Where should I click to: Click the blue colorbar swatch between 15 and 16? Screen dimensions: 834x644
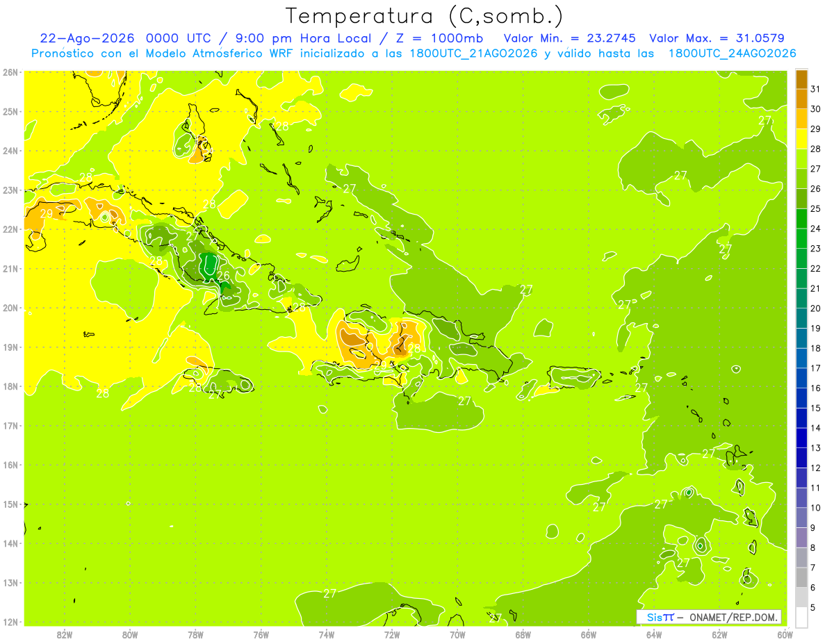coord(801,398)
